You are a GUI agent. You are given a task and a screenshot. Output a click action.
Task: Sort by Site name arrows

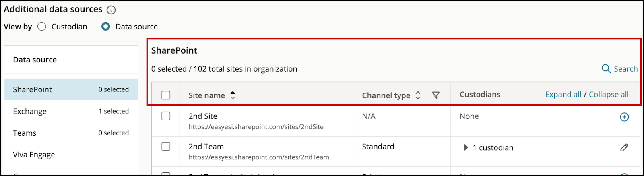(233, 95)
